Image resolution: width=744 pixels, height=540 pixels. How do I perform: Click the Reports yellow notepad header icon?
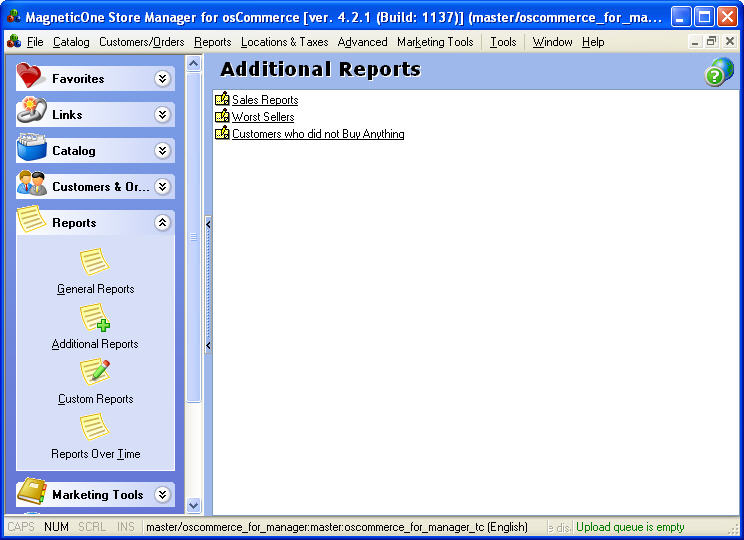(x=31, y=219)
